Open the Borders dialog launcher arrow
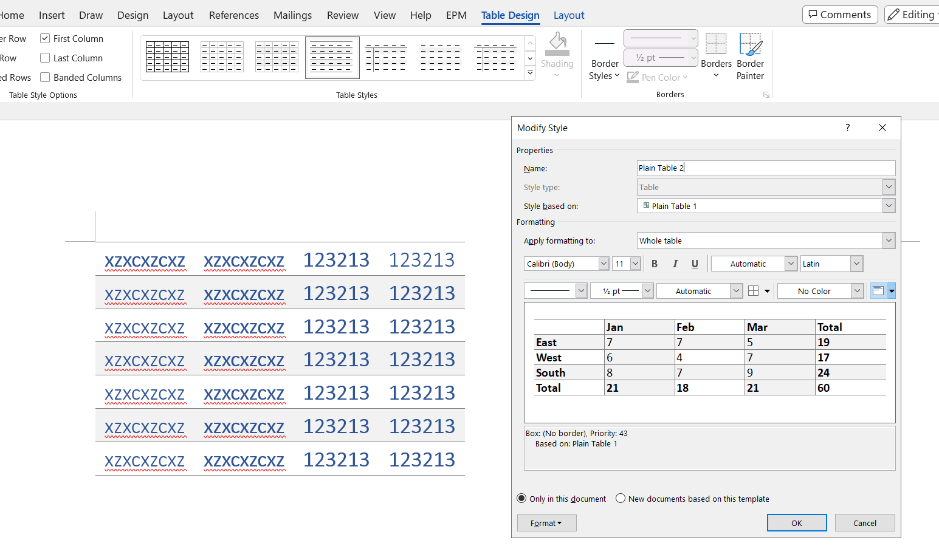 click(x=766, y=95)
